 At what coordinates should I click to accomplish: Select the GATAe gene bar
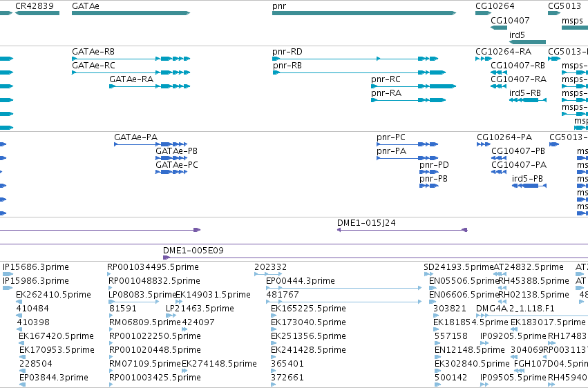click(x=131, y=13)
